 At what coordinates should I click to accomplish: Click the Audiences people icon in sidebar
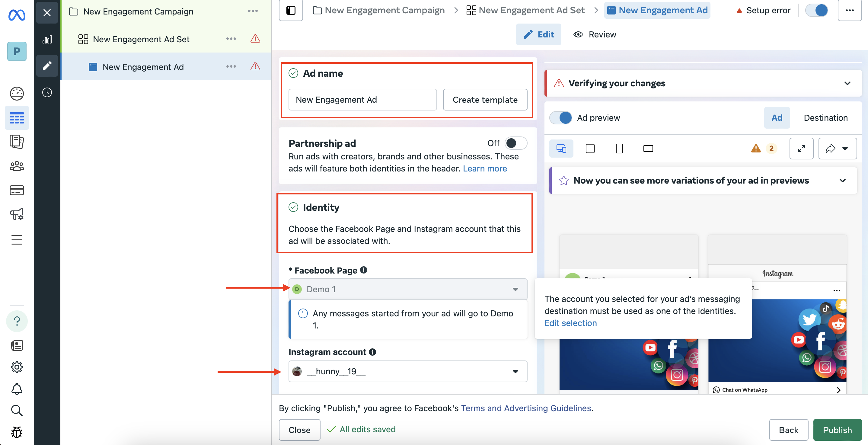click(x=17, y=166)
